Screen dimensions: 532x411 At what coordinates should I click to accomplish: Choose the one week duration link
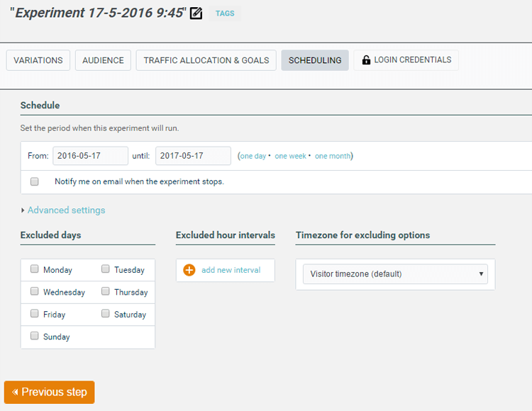tap(291, 156)
